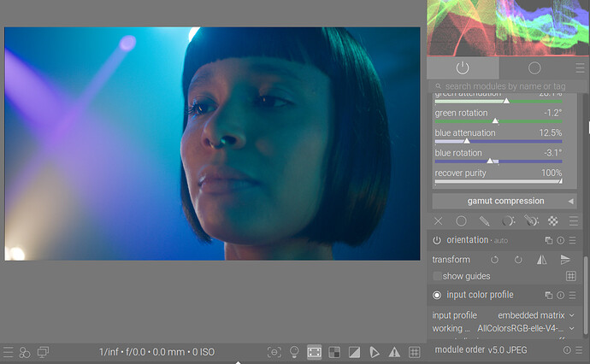
Task: Toggle the input color profile module on/off
Action: pos(437,295)
